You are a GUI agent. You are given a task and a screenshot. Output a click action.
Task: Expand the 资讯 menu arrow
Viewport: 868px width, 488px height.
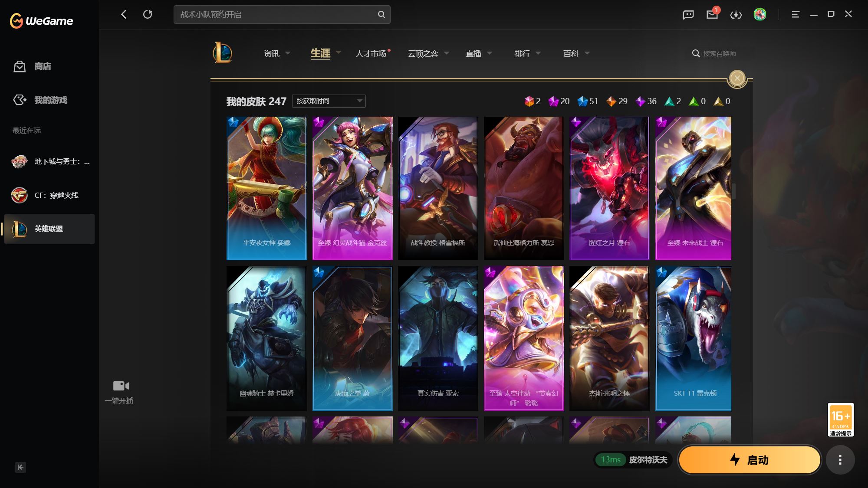(288, 53)
